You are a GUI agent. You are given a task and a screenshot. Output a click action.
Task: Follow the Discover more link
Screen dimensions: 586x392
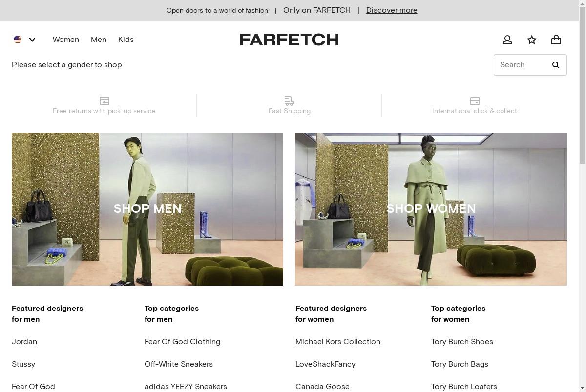[x=392, y=10]
